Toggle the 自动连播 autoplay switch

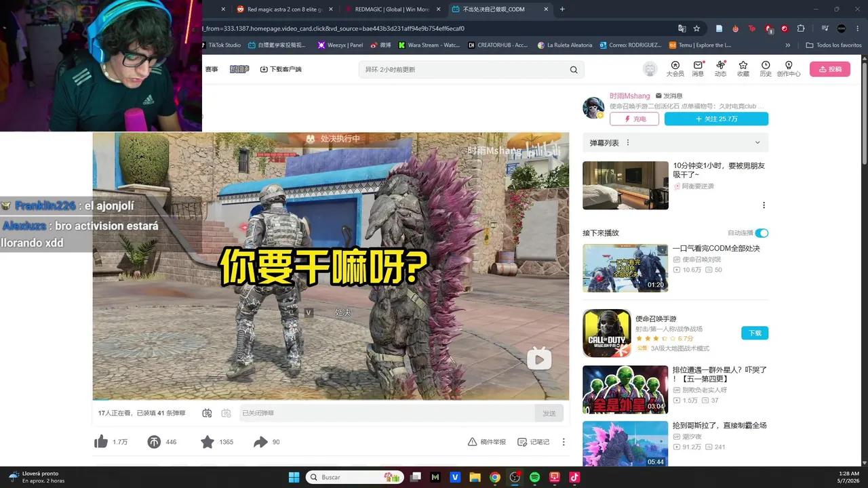click(762, 233)
